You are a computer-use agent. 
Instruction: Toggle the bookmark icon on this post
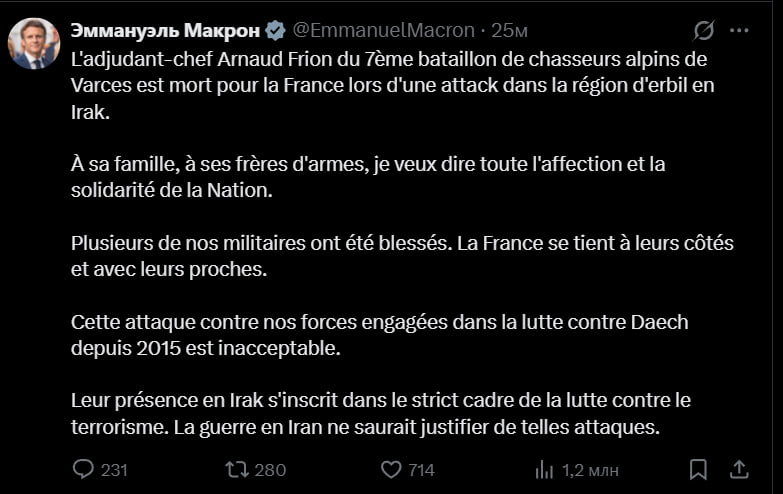point(699,469)
